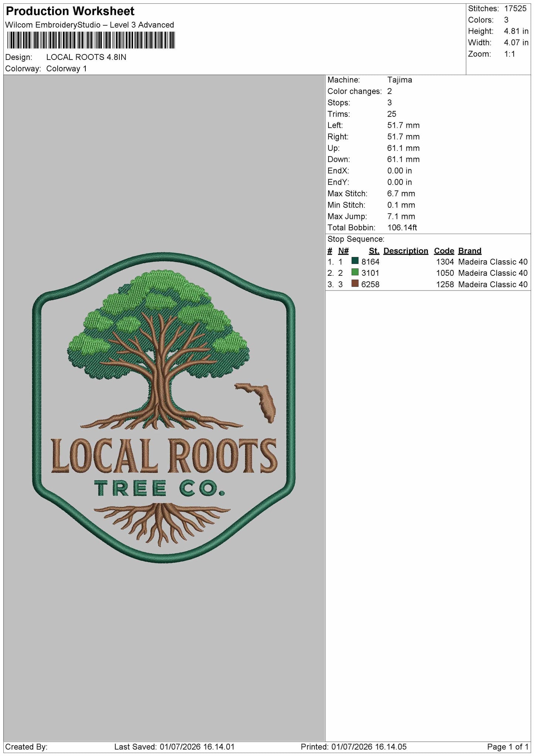Click 'Wilcom EmbroideryStudio – Level 3 Advanced' text

pos(89,25)
